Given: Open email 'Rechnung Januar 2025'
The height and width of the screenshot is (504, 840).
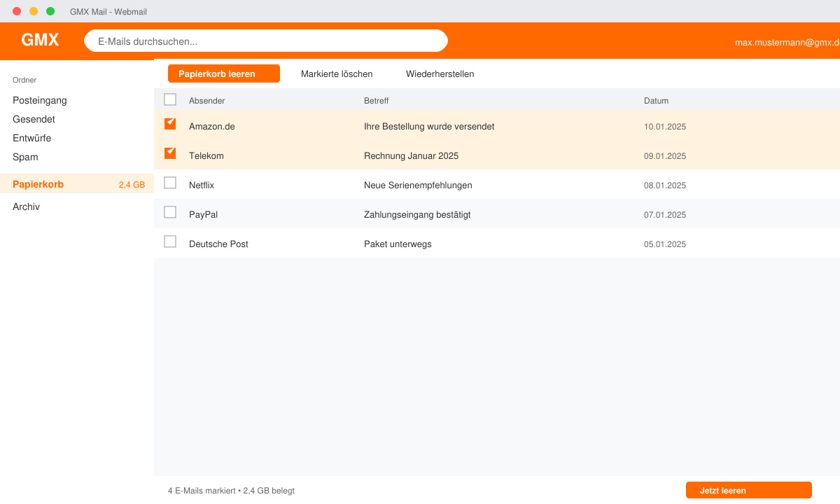Looking at the screenshot, I should coord(411,156).
